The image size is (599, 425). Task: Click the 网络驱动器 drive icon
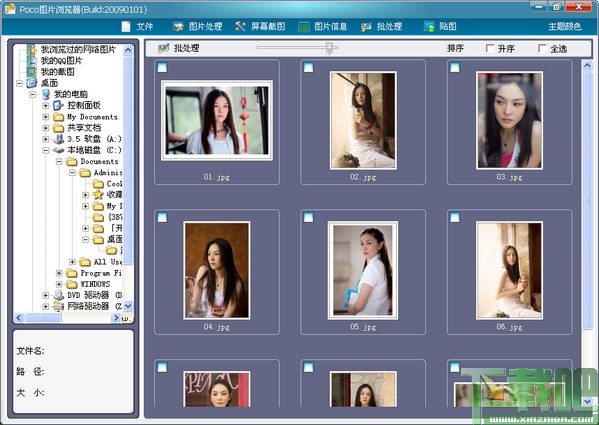click(58, 306)
